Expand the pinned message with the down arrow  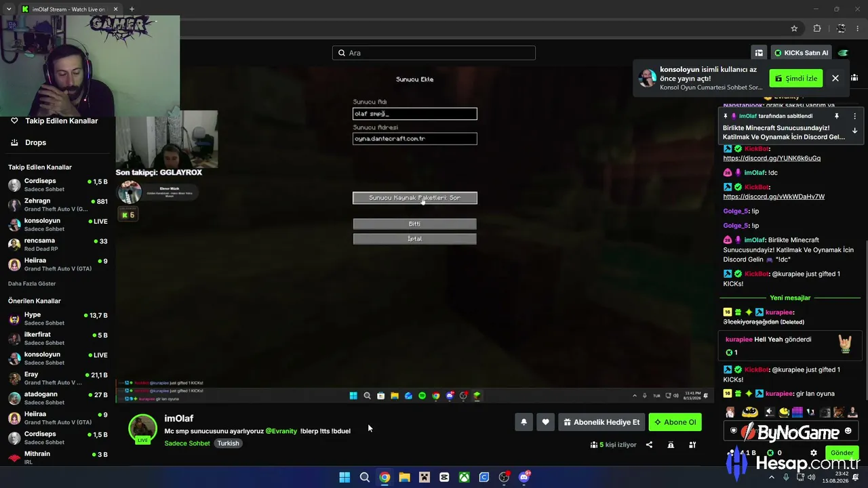[x=854, y=130]
